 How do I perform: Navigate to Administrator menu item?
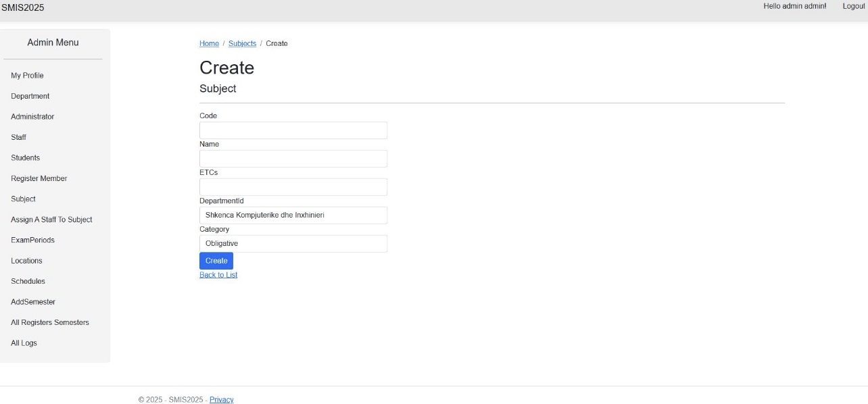32,117
